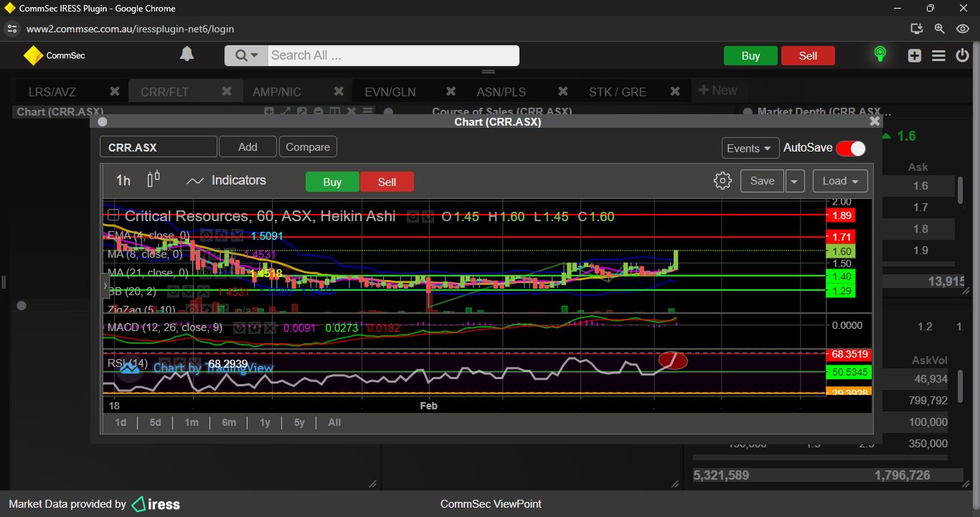This screenshot has width=980, height=517.
Task: View site information icon beside URL
Action: [11, 29]
